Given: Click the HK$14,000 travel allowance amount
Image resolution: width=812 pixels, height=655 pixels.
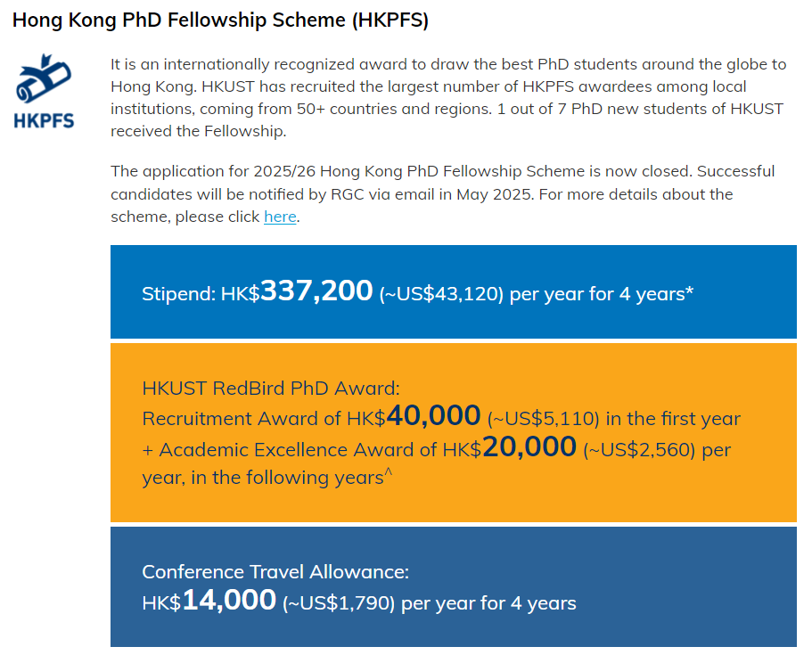Looking at the screenshot, I should [x=209, y=601].
